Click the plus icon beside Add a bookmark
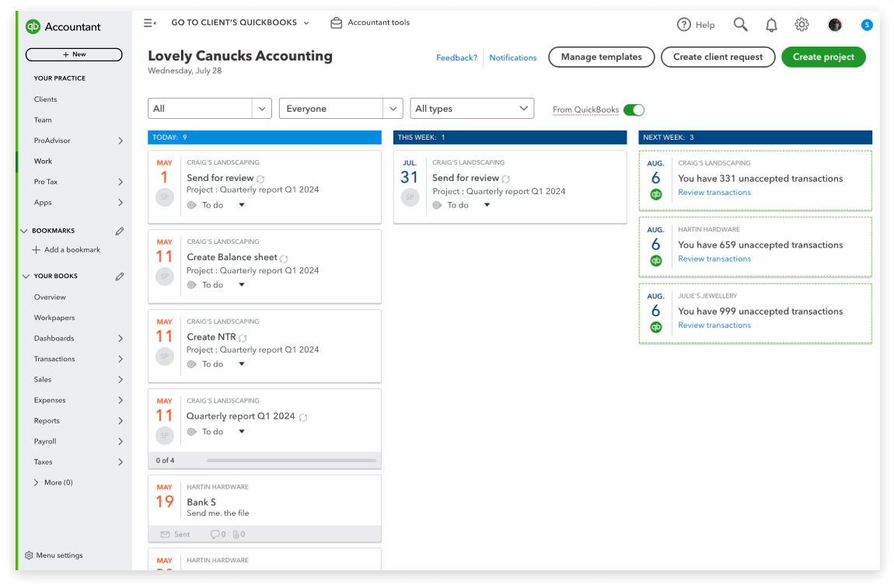Image resolution: width=894 pixels, height=588 pixels. (37, 249)
